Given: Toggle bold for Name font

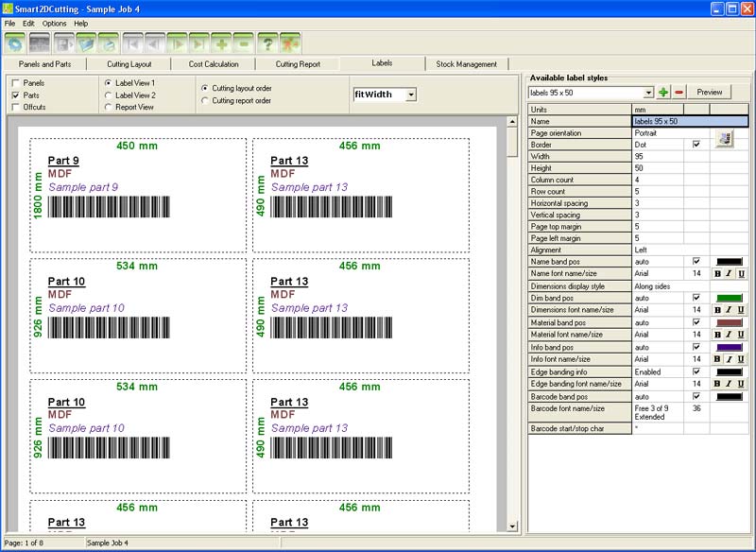Looking at the screenshot, I should (717, 274).
